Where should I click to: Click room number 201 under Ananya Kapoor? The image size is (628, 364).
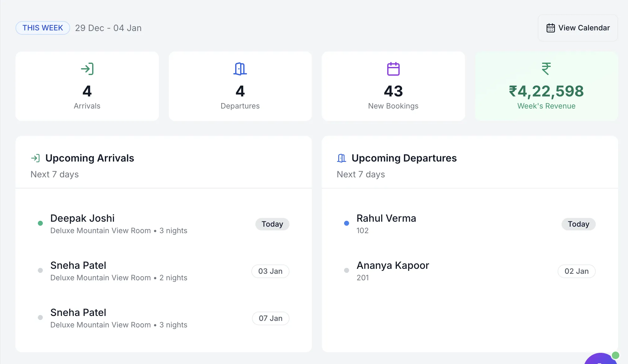click(363, 278)
